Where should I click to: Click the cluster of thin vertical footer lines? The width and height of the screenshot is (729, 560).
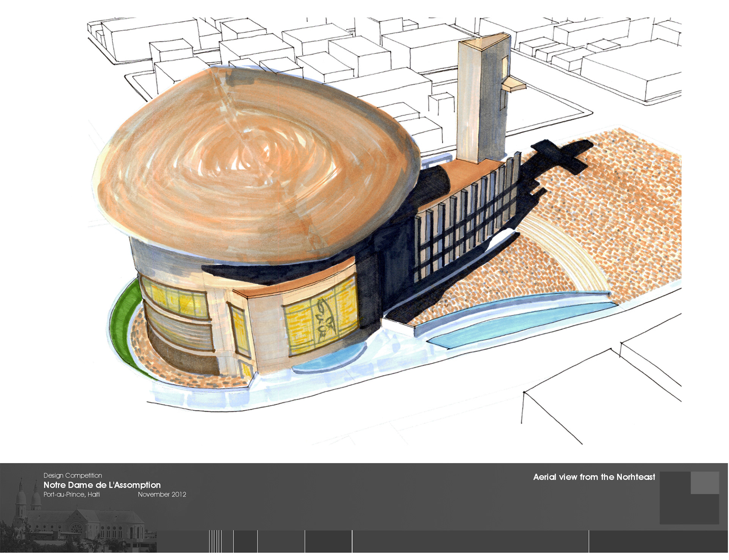(x=215, y=541)
